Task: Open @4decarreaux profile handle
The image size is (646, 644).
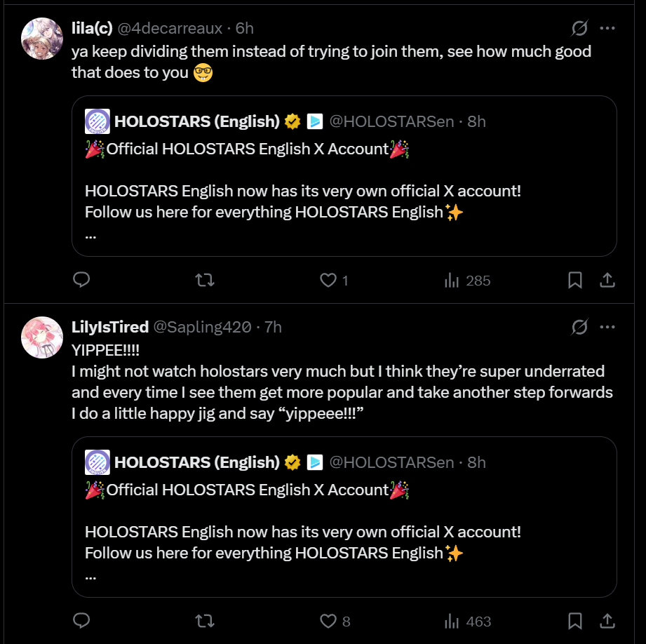Action: pyautogui.click(x=169, y=29)
